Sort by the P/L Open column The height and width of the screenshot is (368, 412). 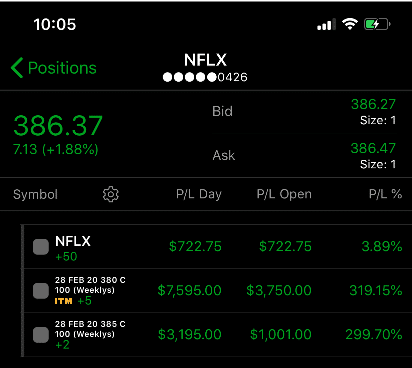pyautogui.click(x=284, y=194)
